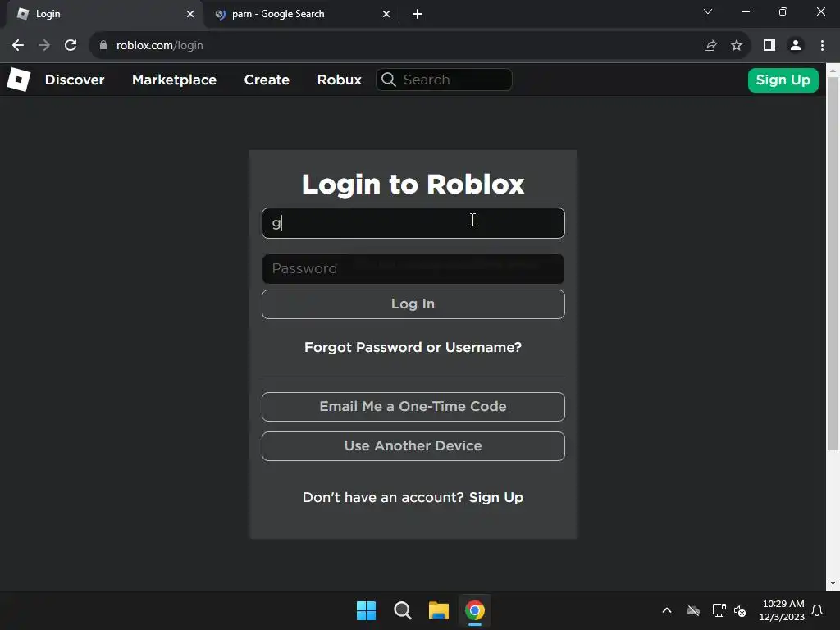This screenshot has width=840, height=630.
Task: Click the muted volume tray icon
Action: (x=741, y=610)
